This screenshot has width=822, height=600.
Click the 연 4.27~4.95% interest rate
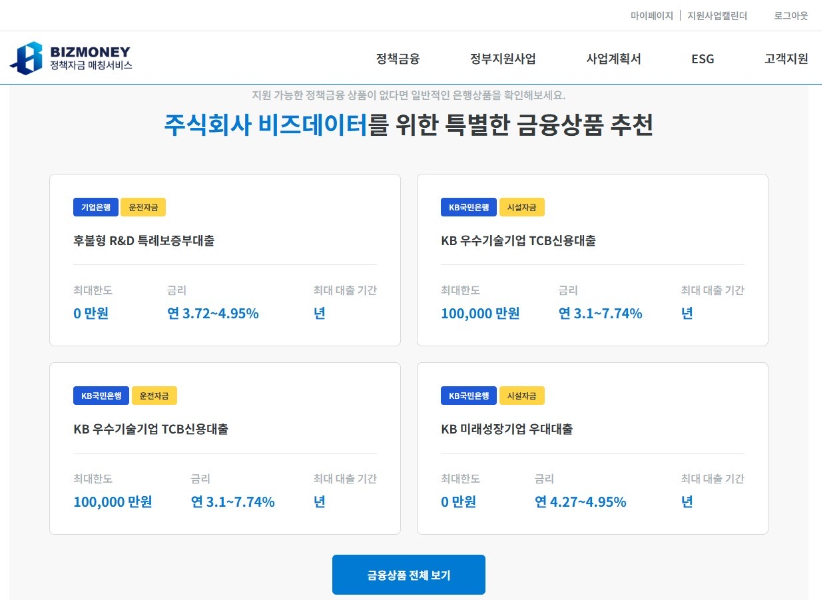pos(580,502)
